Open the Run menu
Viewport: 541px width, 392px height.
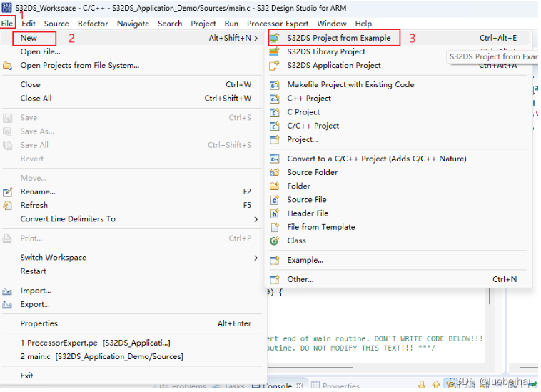click(231, 24)
